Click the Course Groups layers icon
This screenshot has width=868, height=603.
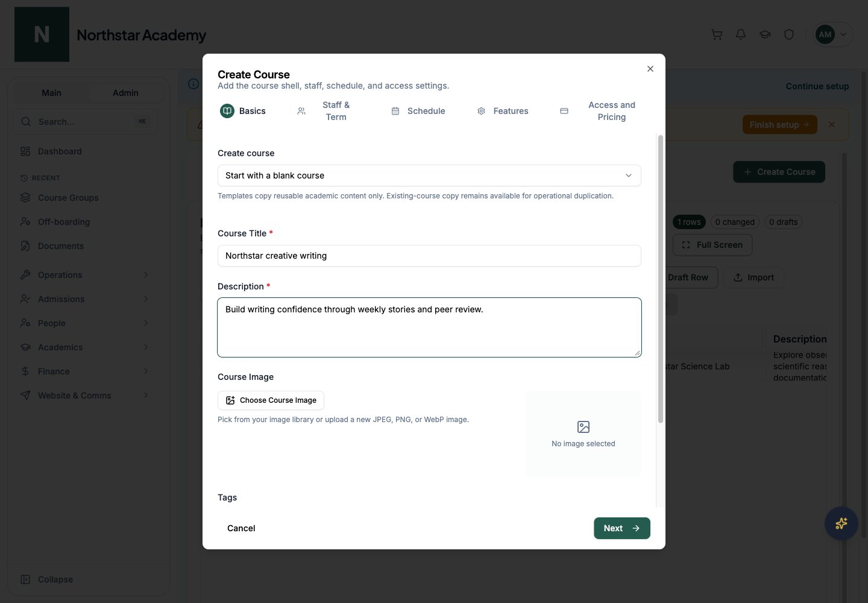pos(25,198)
